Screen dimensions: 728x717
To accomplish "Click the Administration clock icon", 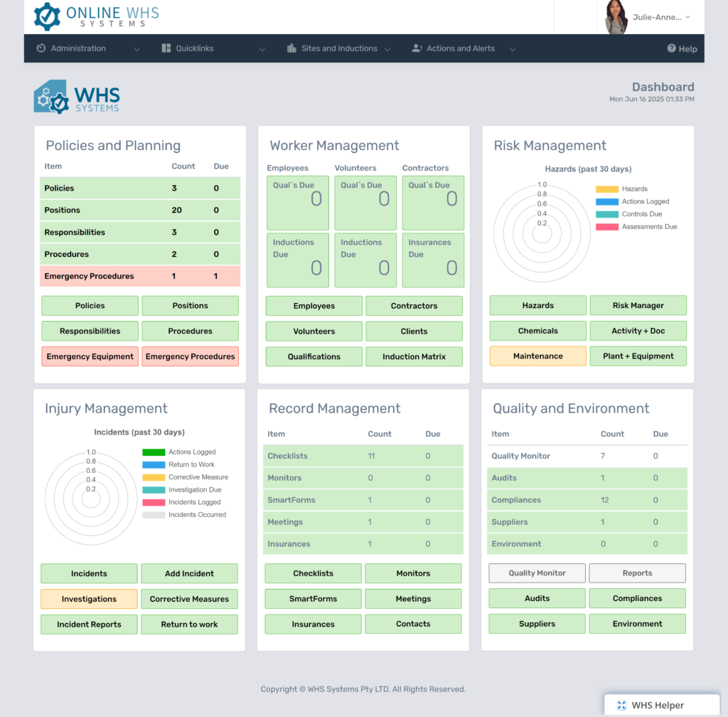I will click(41, 48).
